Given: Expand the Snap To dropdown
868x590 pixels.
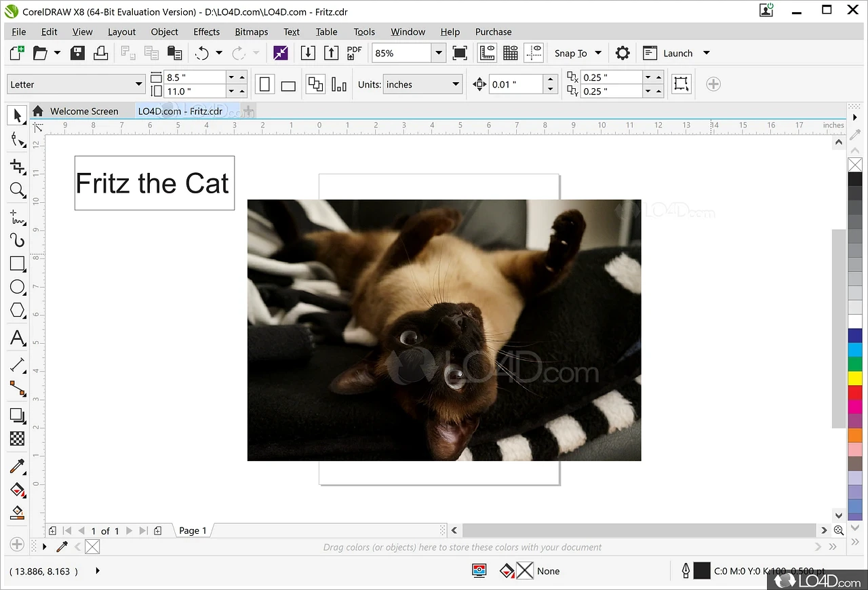Looking at the screenshot, I should [x=597, y=53].
